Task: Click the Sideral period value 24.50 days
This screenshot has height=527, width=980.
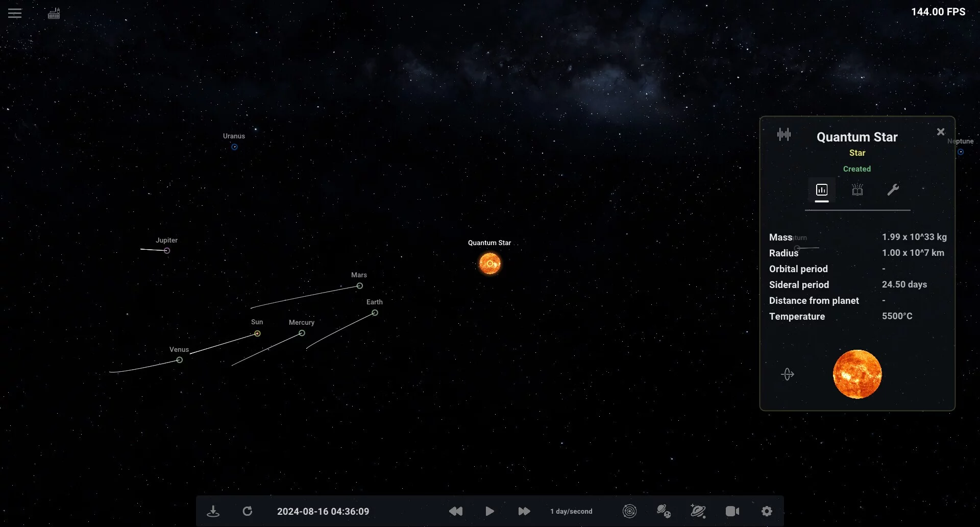Action: coord(904,284)
